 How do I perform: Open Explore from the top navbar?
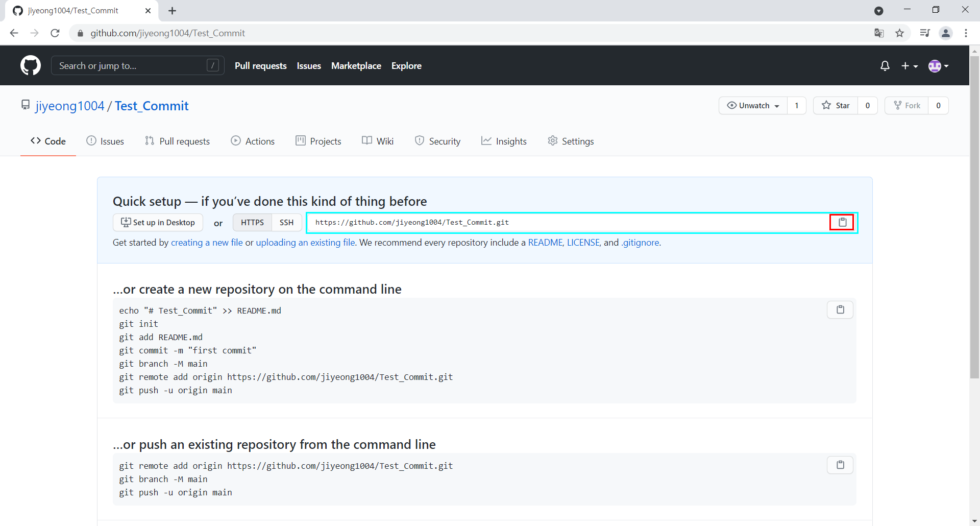pos(406,66)
